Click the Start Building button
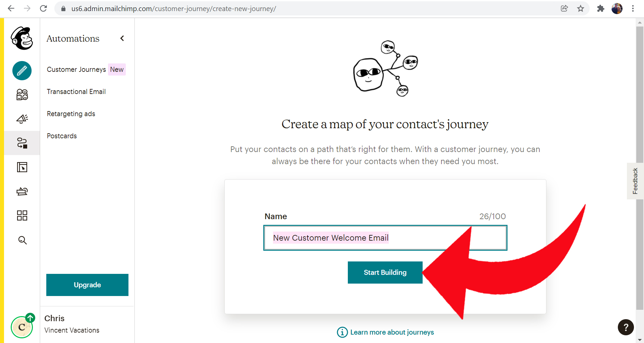The image size is (644, 343). point(385,273)
